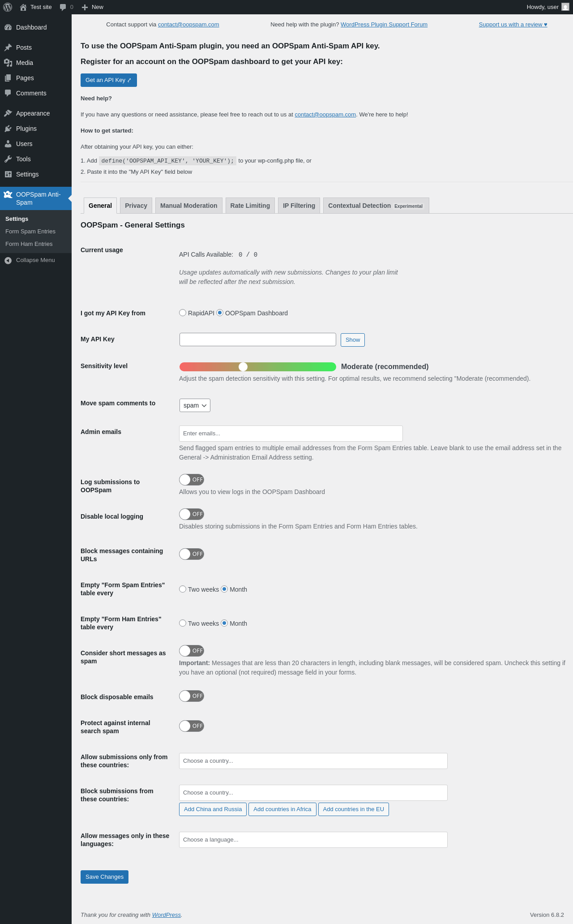Click the Admin emails input field
The height and width of the screenshot is (924, 573).
pos(291,434)
